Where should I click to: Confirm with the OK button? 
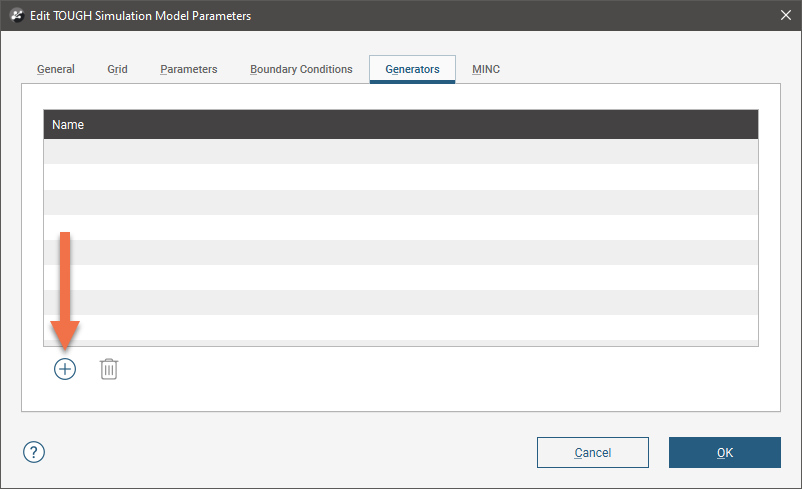coord(724,453)
